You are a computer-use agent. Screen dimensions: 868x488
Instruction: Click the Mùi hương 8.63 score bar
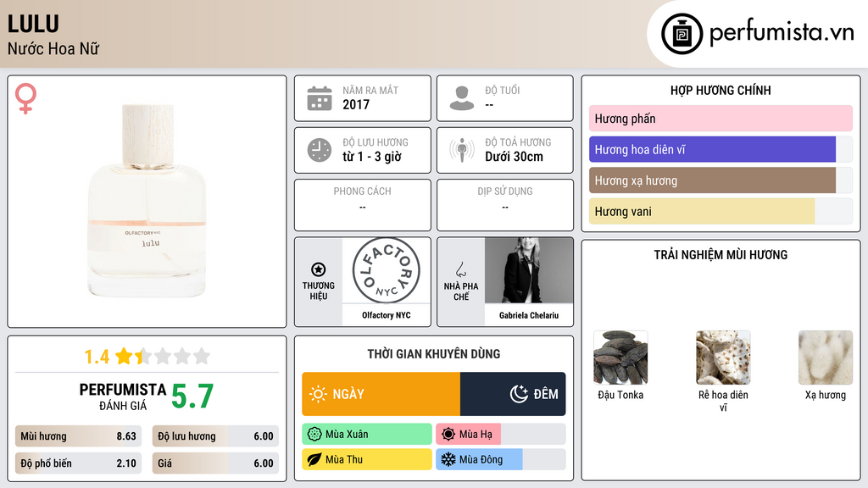pos(78,436)
